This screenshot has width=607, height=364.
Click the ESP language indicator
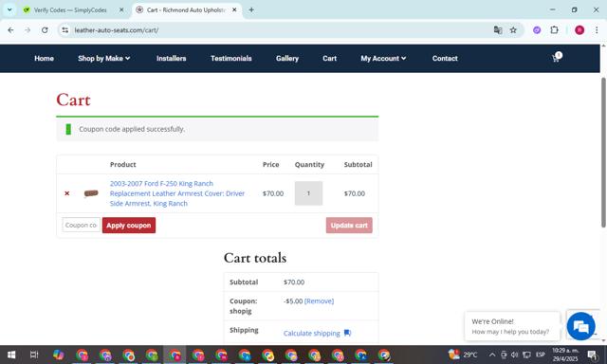[x=540, y=355]
